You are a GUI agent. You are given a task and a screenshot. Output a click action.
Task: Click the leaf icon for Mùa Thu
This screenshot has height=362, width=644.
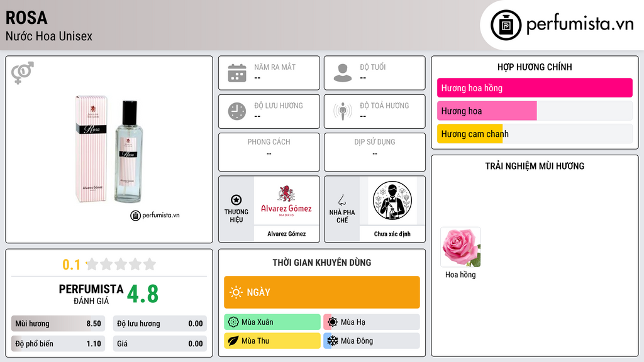pos(233,341)
